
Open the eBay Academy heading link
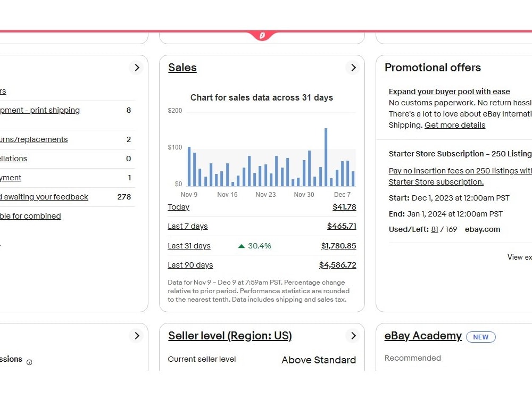pos(423,336)
